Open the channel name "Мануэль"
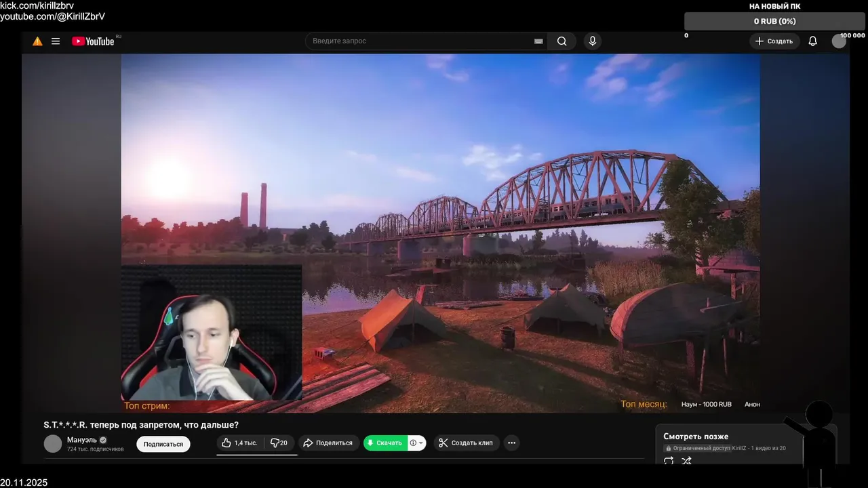Viewport: 868px width, 488px height. (x=81, y=440)
